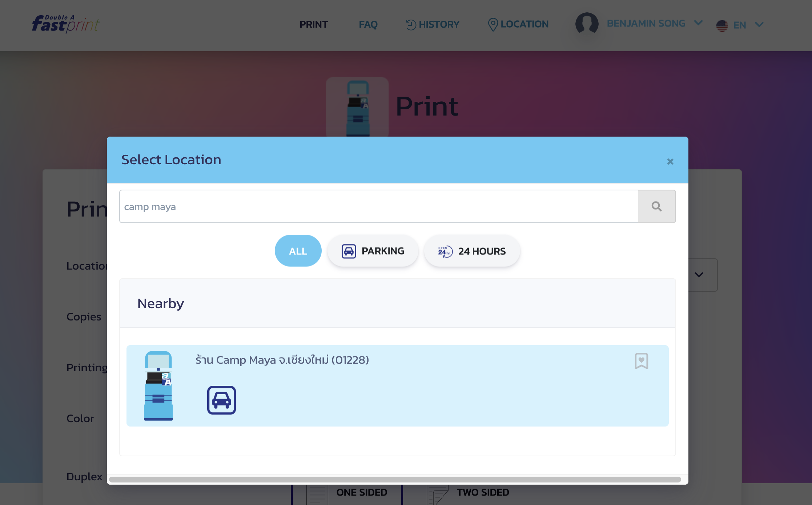Viewport: 812px width, 505px height.
Task: Click the Double A Fastprint logo
Action: click(x=66, y=24)
